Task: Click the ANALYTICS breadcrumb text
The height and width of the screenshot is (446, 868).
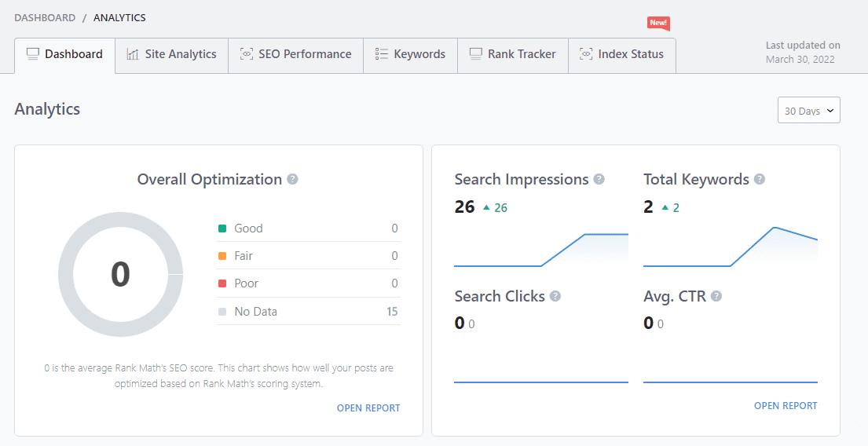Action: tap(119, 18)
